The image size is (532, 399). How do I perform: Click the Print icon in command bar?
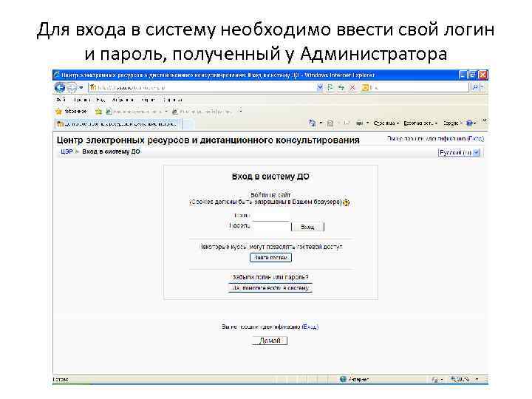359,123
